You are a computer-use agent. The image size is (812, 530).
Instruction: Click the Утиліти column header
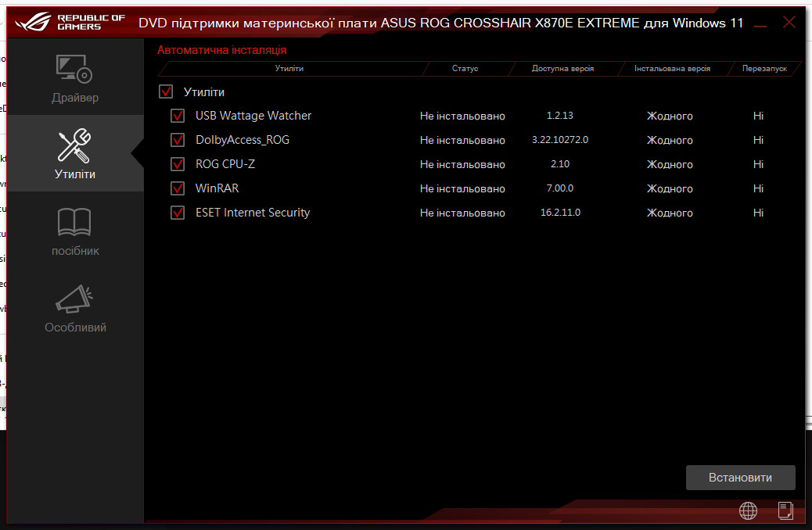click(x=289, y=68)
